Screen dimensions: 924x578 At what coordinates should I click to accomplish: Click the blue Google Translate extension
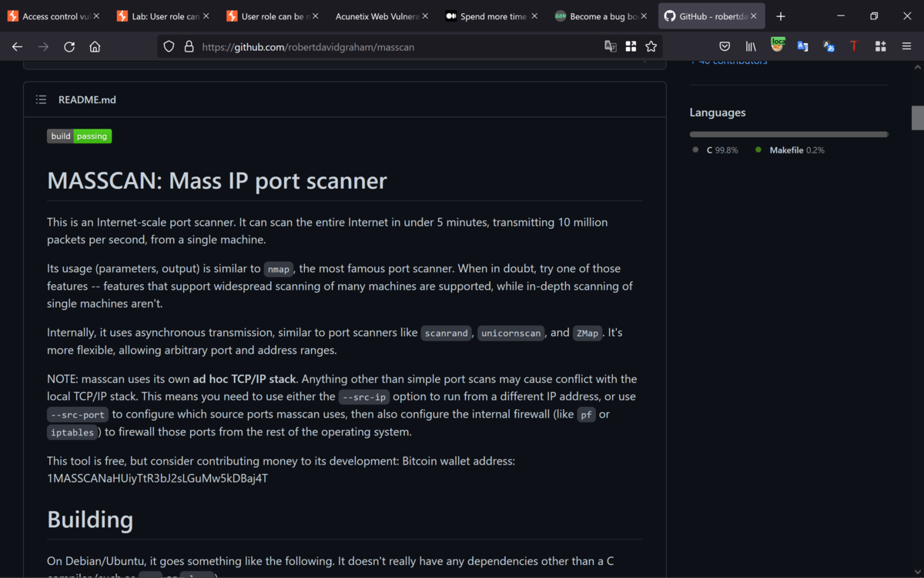[x=802, y=46]
